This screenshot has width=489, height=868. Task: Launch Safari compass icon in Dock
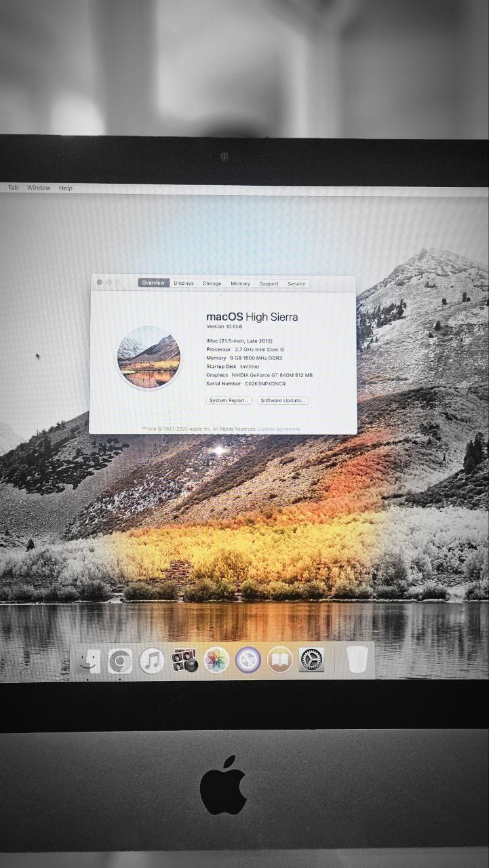(248, 660)
